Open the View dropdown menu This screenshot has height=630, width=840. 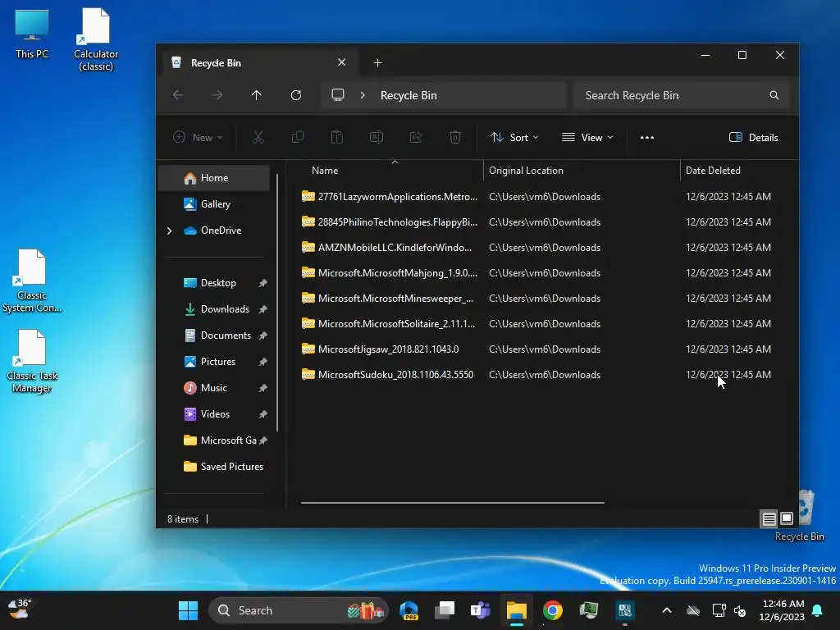[587, 138]
